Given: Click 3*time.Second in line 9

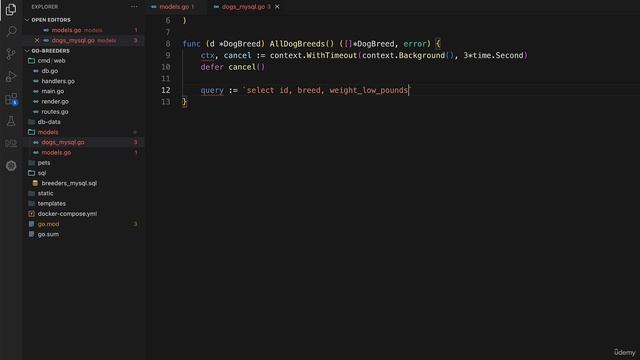Looking at the screenshot, I should 493,56.
